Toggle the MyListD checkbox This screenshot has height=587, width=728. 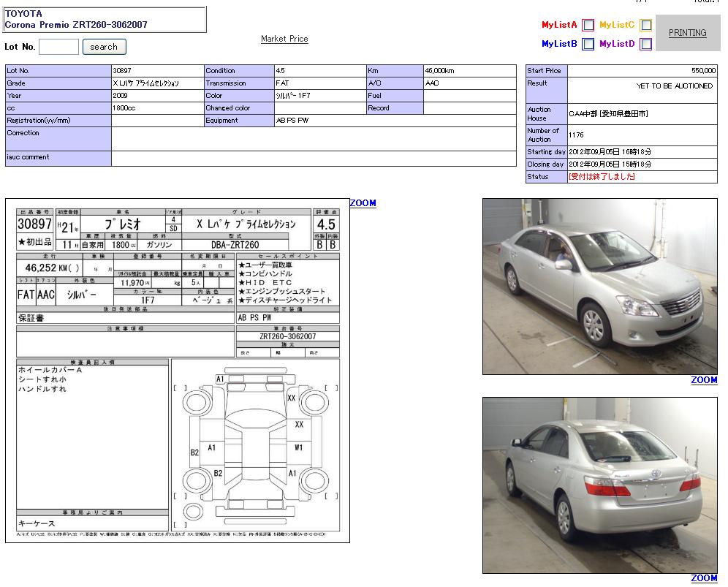coord(645,45)
